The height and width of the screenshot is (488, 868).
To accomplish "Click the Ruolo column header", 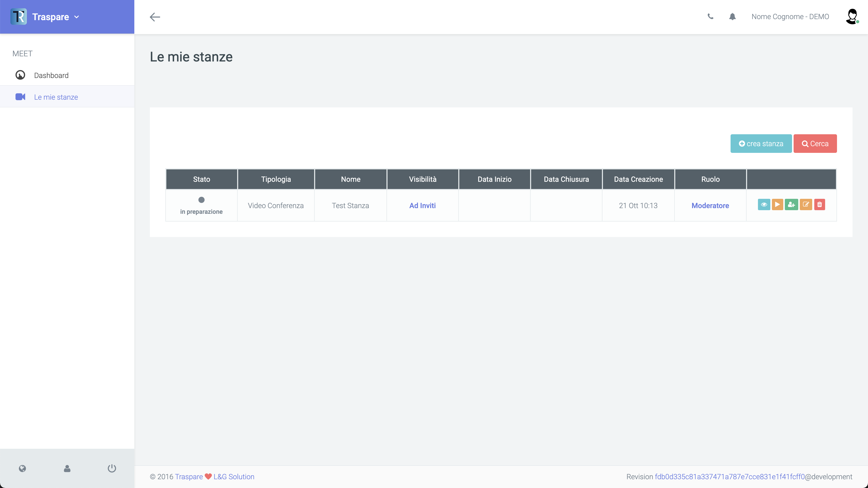I will 710,179.
